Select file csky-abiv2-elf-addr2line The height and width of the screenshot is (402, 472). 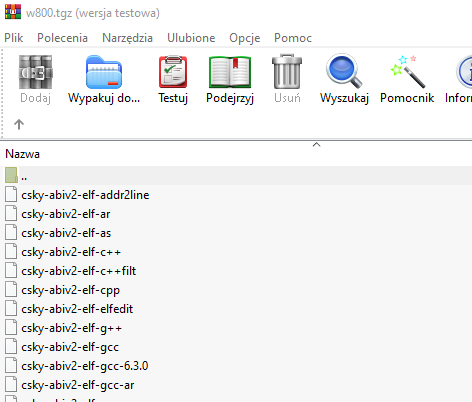[x=85, y=195]
